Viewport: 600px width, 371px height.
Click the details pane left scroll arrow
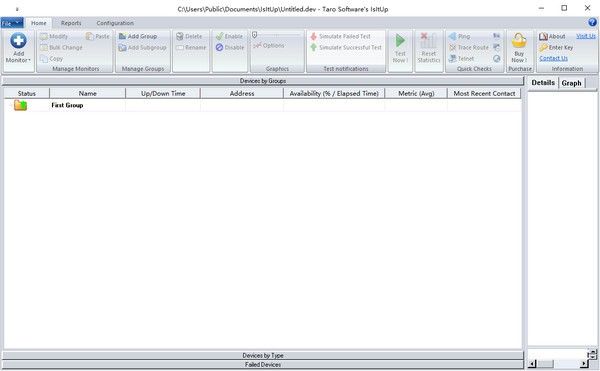tap(532, 363)
